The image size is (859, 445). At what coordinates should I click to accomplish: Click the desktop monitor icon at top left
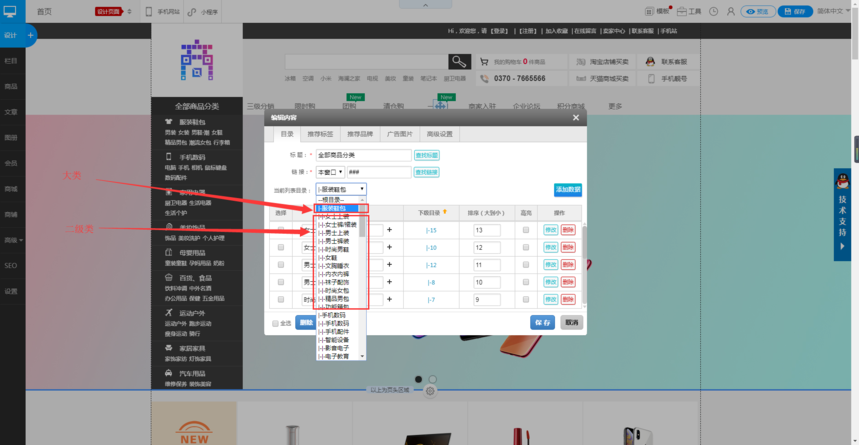click(10, 11)
